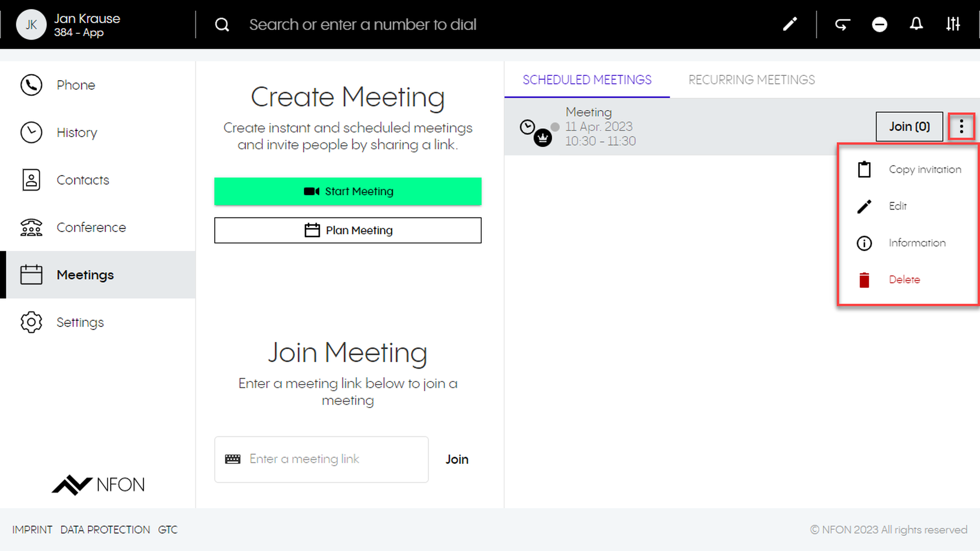This screenshot has width=980, height=551.
Task: Choose Delete in the meeting menu
Action: [904, 280]
